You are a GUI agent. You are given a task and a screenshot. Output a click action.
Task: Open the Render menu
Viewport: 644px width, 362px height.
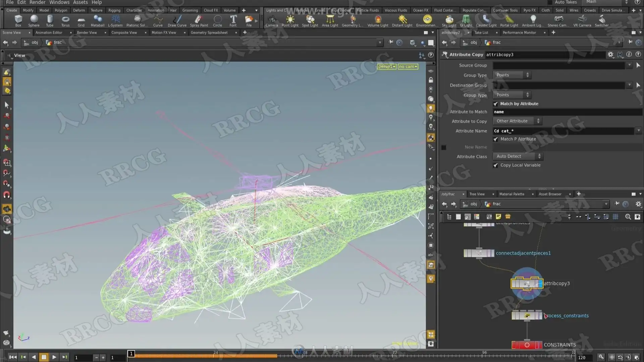coord(37,2)
